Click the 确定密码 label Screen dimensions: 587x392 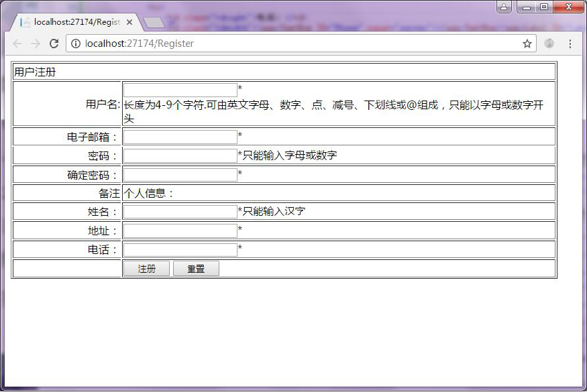(x=93, y=175)
